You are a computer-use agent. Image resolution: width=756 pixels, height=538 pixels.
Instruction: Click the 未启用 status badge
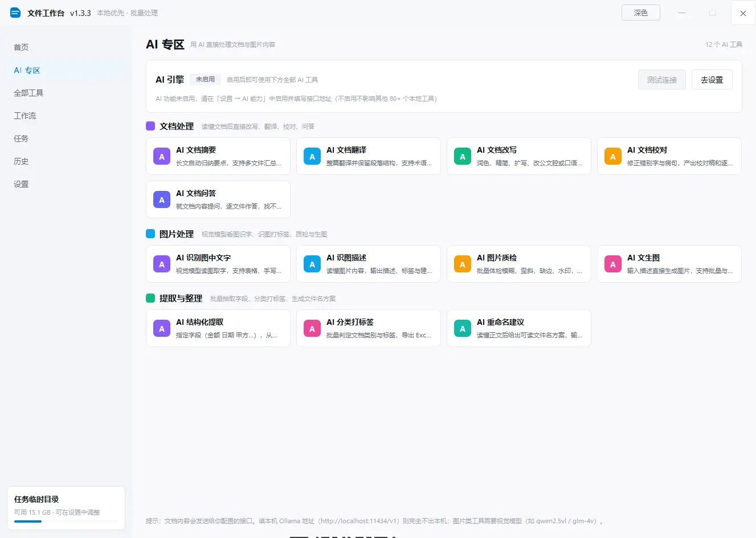pyautogui.click(x=205, y=79)
